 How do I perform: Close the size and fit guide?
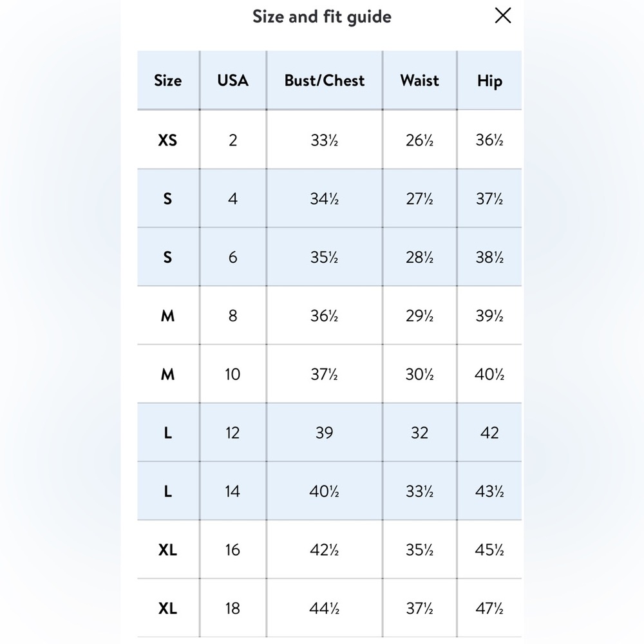point(503,15)
